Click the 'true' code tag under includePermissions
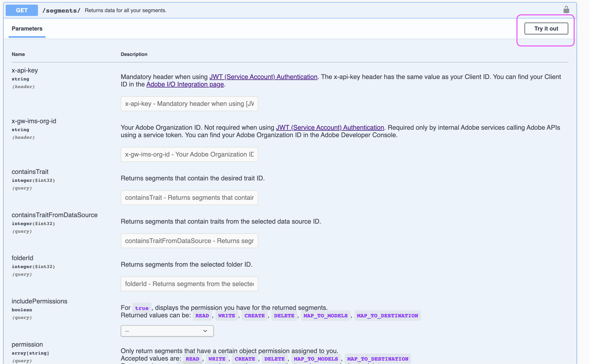 point(142,308)
